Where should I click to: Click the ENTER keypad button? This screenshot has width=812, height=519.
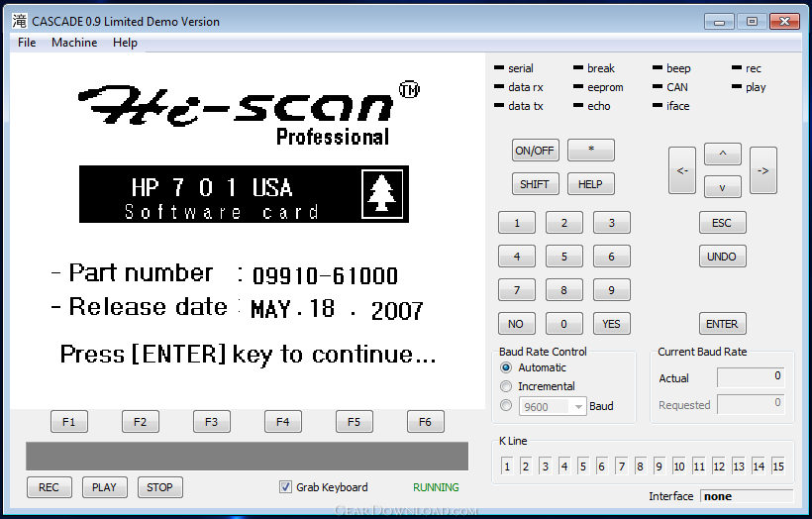pyautogui.click(x=723, y=324)
